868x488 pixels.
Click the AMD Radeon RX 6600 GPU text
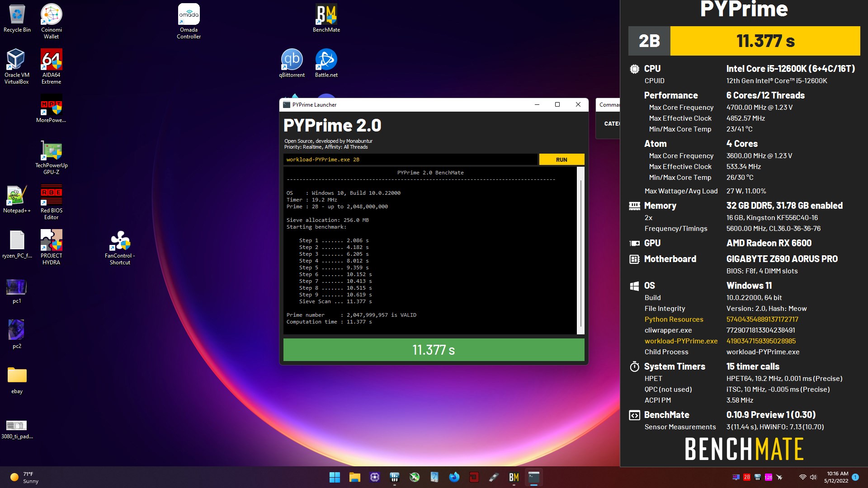[769, 243]
